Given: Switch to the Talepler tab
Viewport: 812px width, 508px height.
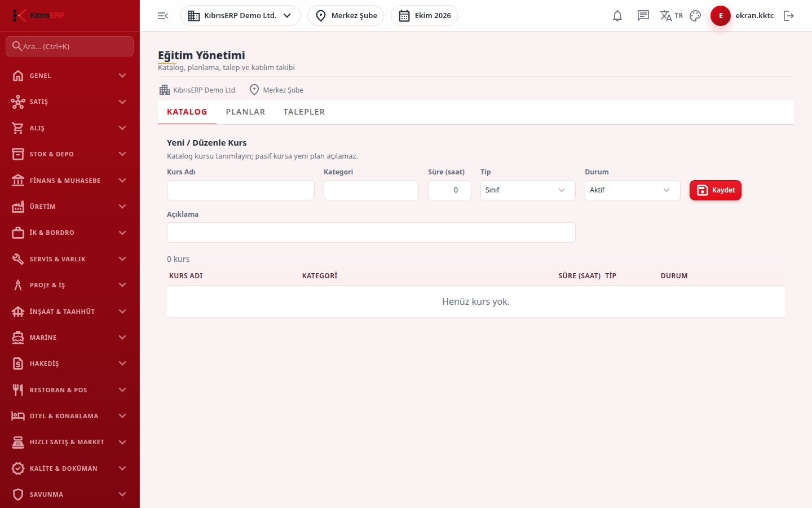Looking at the screenshot, I should pyautogui.click(x=304, y=112).
